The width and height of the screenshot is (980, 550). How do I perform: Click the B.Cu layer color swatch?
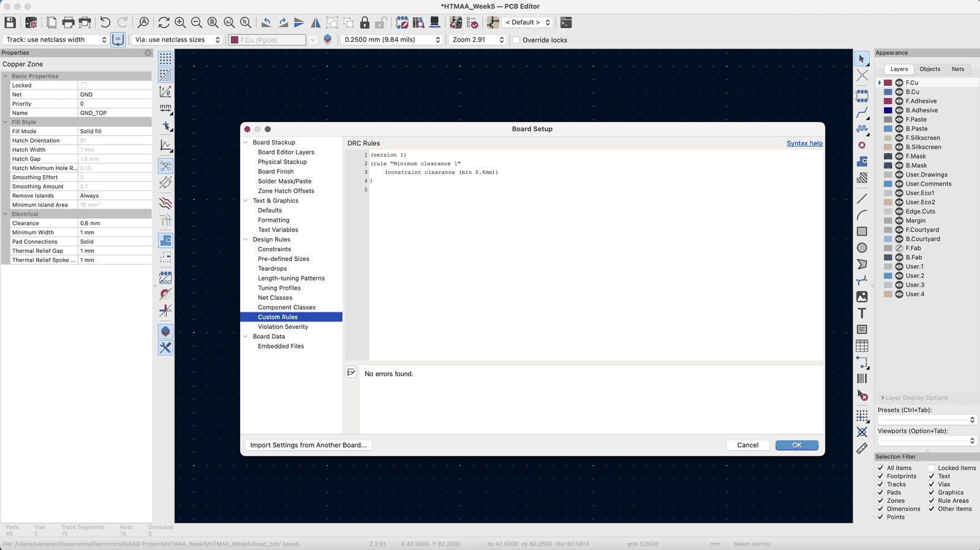pos(888,92)
